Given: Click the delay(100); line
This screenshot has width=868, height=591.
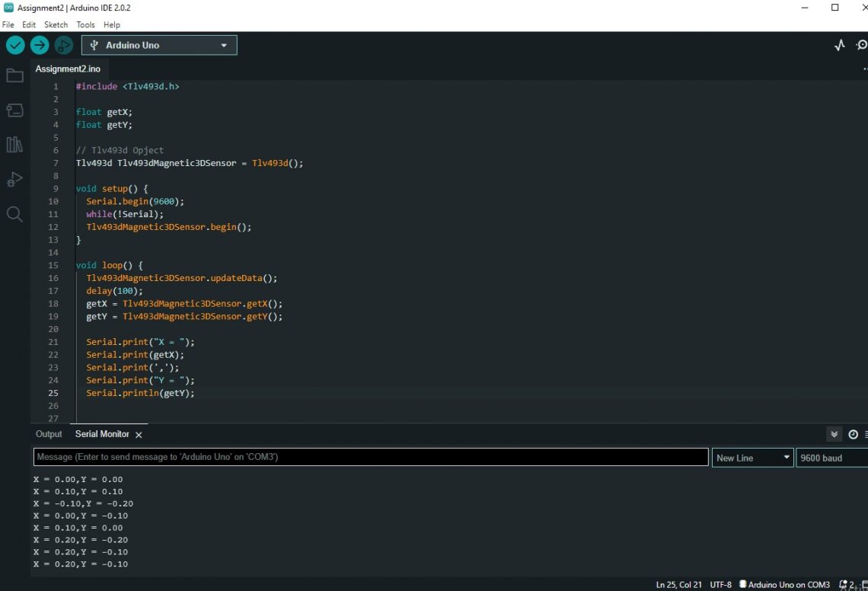Looking at the screenshot, I should tap(114, 291).
